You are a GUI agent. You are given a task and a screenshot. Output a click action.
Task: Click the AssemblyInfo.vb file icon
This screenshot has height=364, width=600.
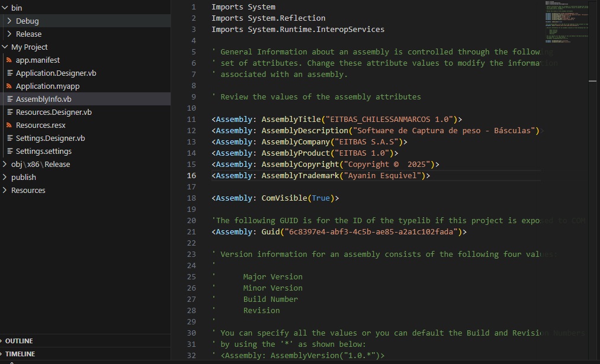pos(9,99)
